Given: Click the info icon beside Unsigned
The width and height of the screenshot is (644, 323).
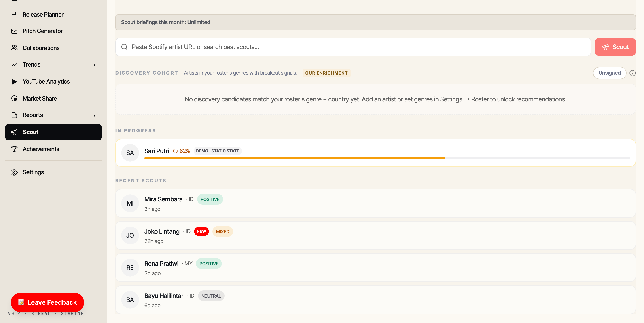Looking at the screenshot, I should tap(632, 73).
